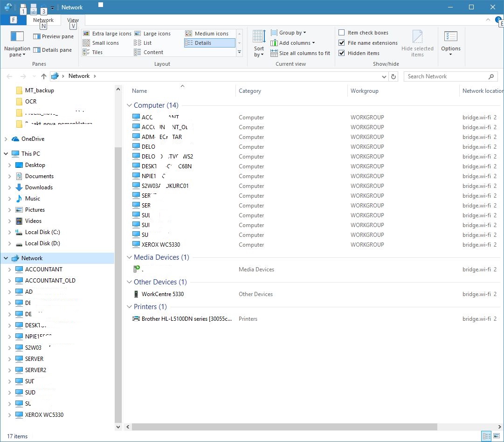Select ACCOUNTANT_OLD in navigation tree
The image size is (504, 442).
(50, 281)
